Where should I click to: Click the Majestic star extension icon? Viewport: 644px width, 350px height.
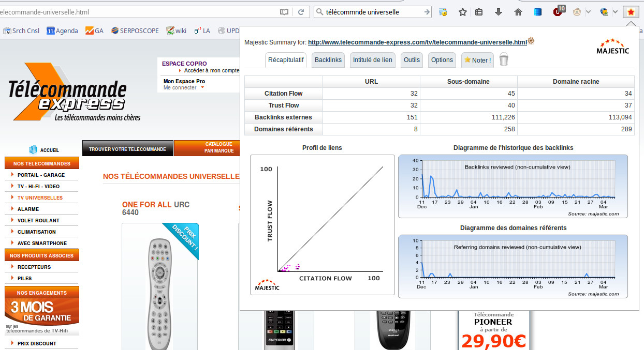630,12
